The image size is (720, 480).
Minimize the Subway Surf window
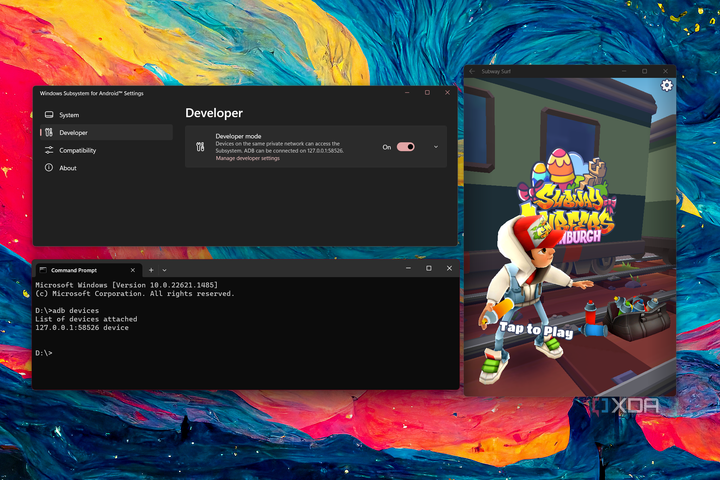point(624,71)
